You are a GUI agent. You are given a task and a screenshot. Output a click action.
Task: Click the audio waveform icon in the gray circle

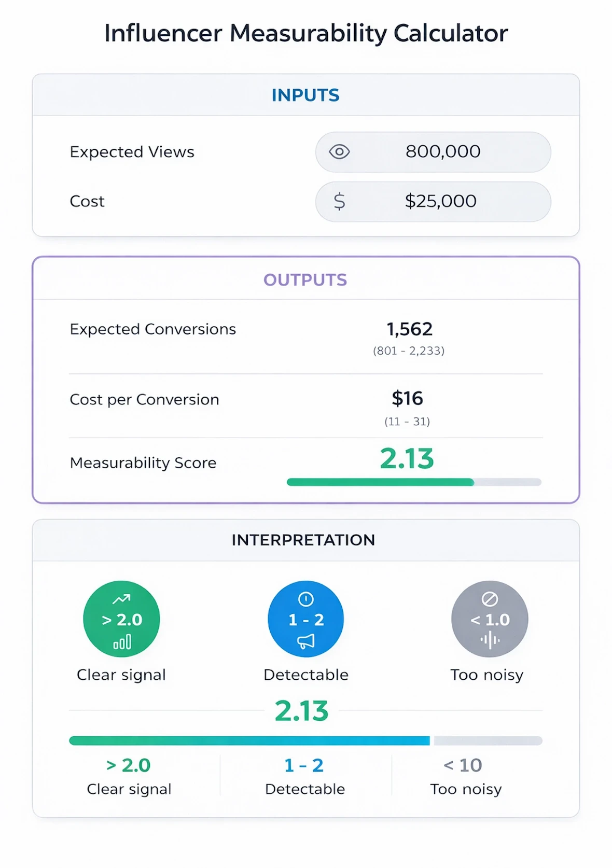pyautogui.click(x=490, y=640)
